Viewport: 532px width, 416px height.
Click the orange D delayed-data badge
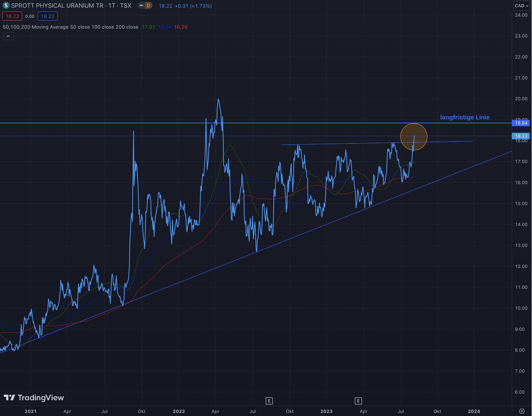coord(148,5)
